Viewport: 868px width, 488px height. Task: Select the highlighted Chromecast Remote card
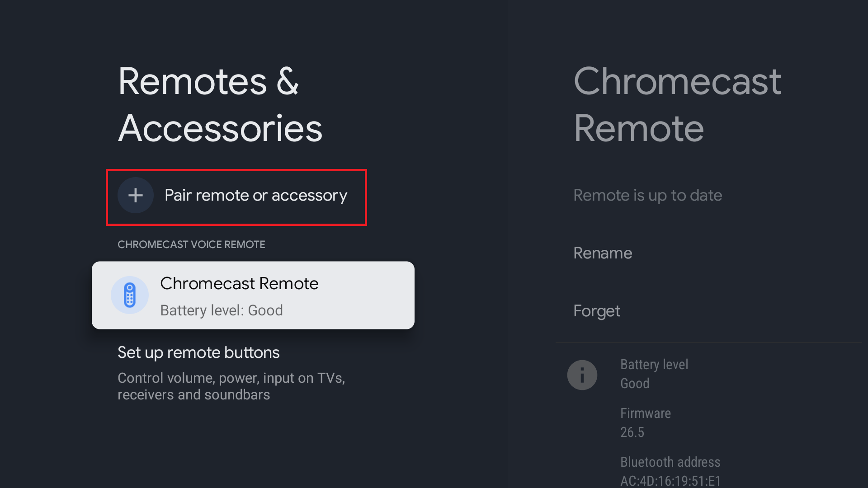(253, 295)
